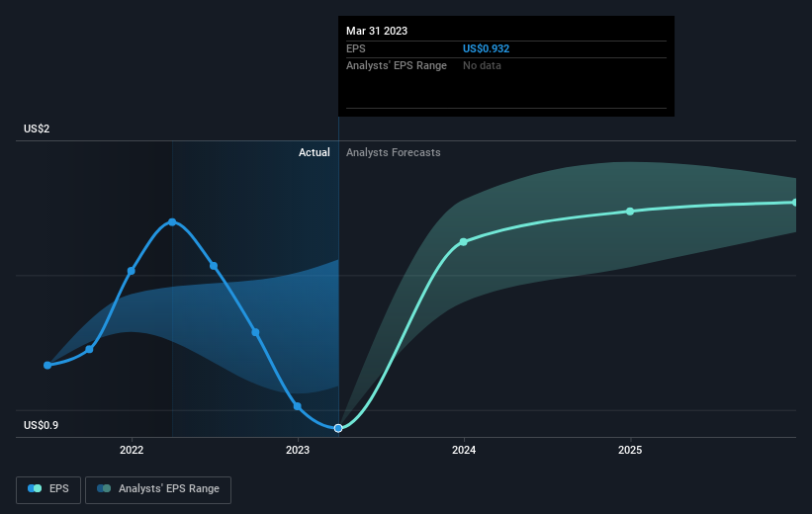Image resolution: width=812 pixels, height=514 pixels.
Task: Select the EPS point at start of 2022
Action: tap(131, 271)
